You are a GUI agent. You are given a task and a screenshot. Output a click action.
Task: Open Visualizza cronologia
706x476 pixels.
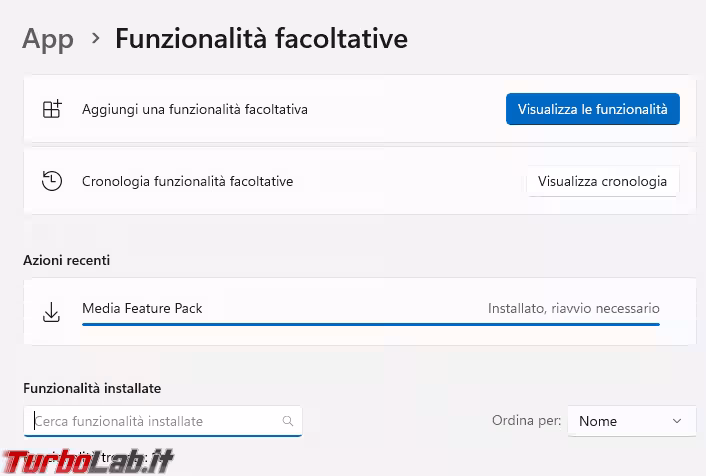click(602, 181)
